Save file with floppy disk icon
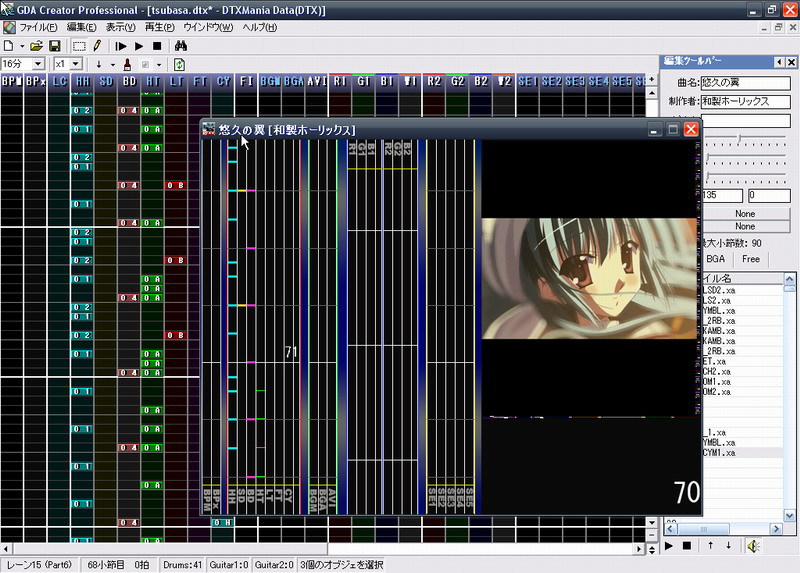 [55, 46]
